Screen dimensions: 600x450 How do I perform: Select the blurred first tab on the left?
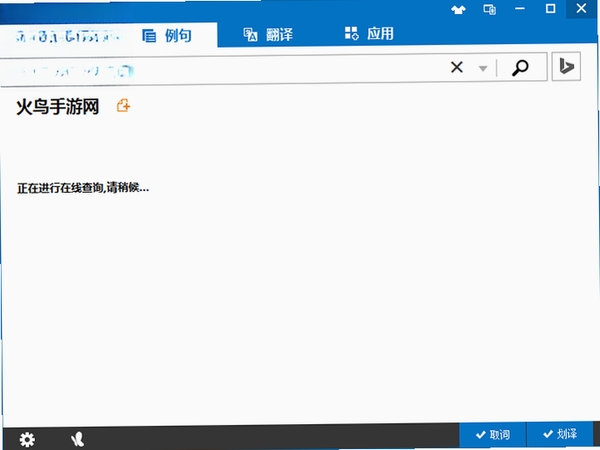67,36
